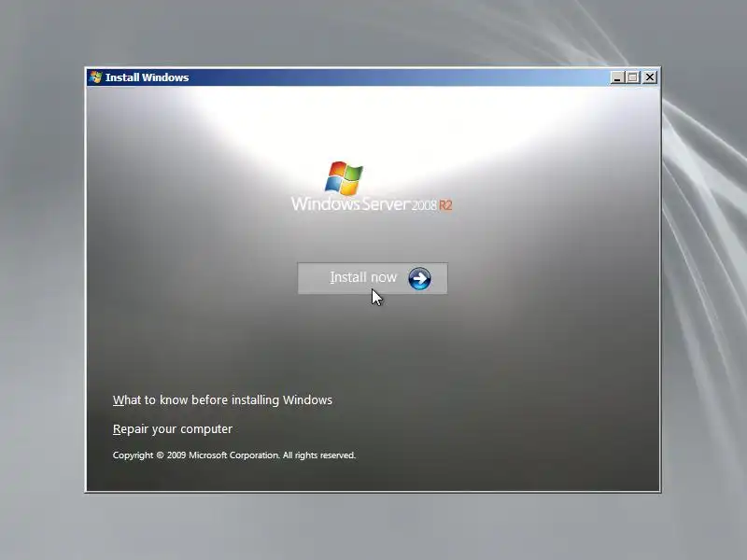Viewport: 747px width, 560px height.
Task: Click the Windows flag icon in title bar
Action: (95, 77)
